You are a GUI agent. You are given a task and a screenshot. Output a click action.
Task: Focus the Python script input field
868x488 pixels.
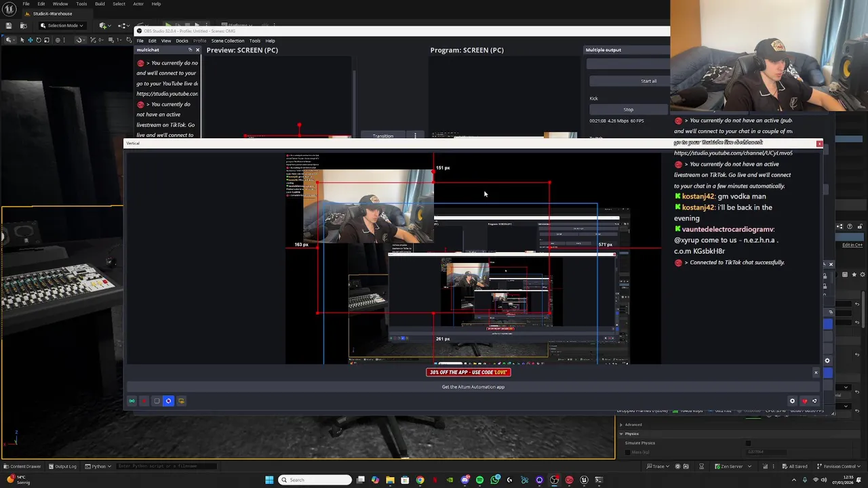coord(167,466)
